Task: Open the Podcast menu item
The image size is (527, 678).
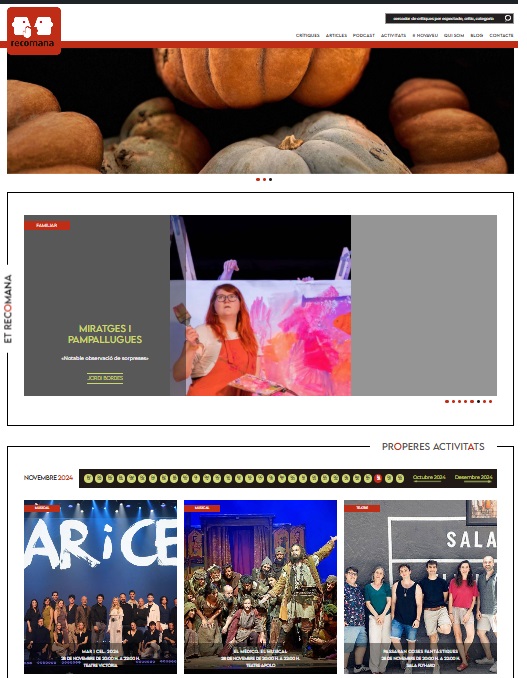Action: pos(364,35)
